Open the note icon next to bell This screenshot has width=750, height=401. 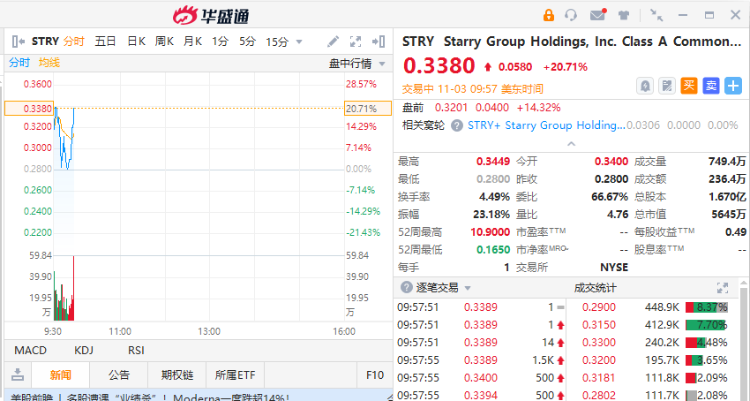(x=667, y=86)
